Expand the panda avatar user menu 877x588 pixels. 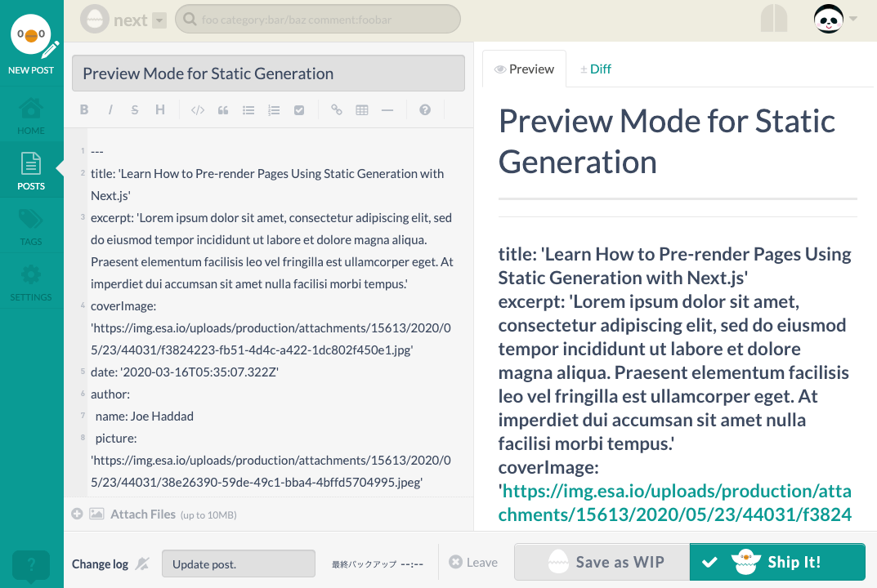pos(834,19)
